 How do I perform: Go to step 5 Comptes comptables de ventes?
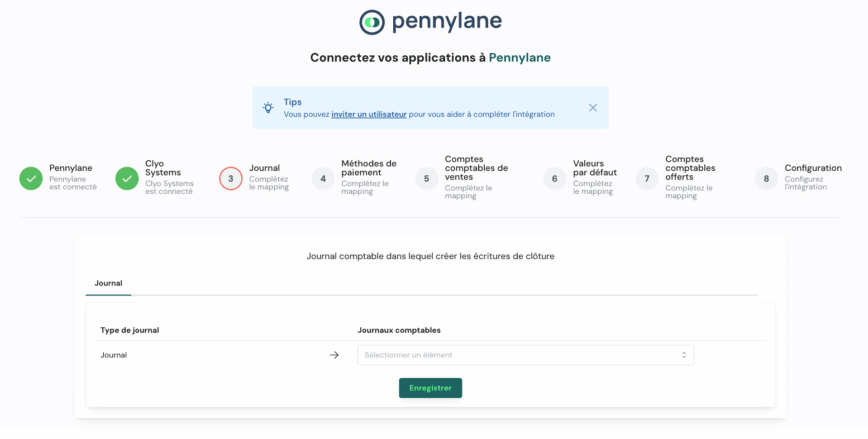(x=427, y=179)
